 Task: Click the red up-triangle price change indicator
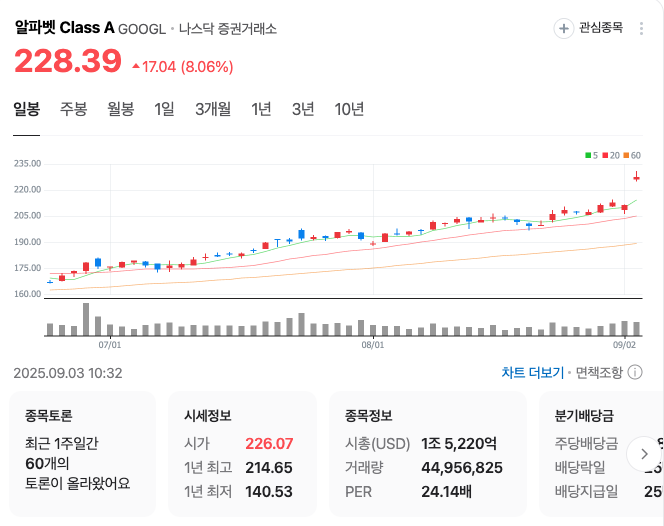click(136, 66)
